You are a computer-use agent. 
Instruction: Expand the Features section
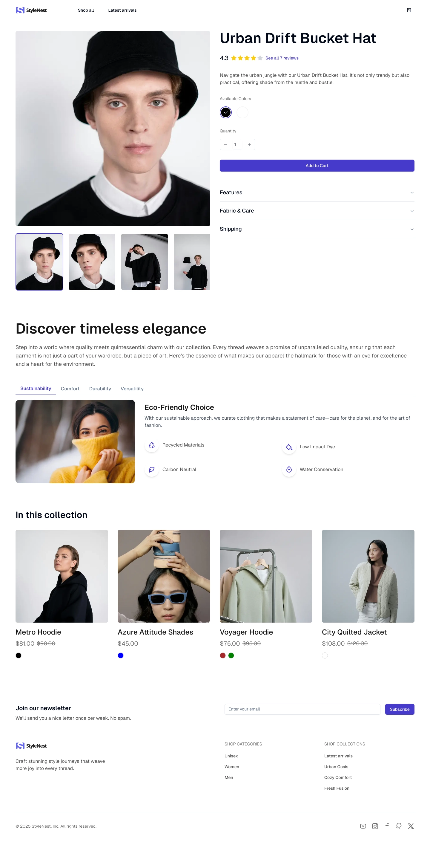317,192
